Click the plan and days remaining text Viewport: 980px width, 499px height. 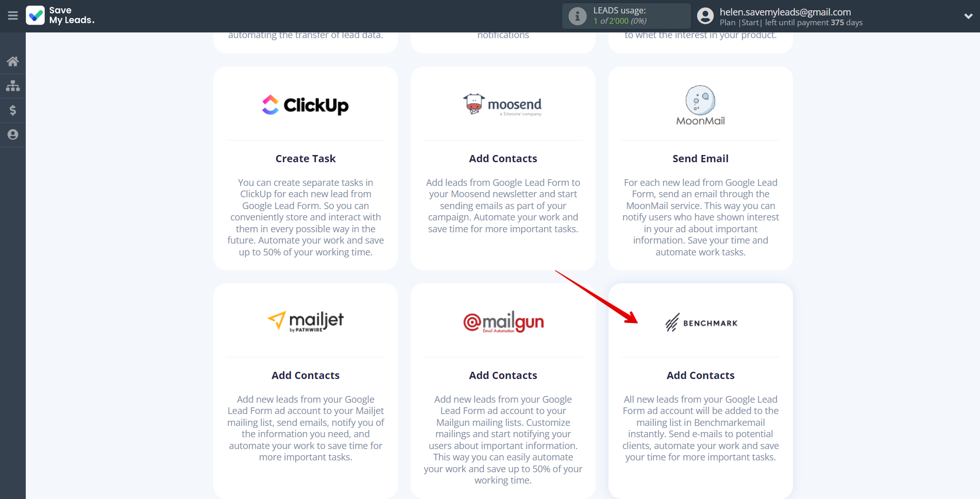(791, 23)
